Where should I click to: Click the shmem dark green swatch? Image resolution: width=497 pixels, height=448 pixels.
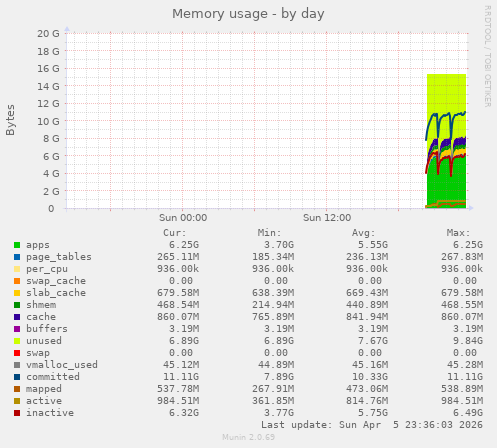(x=17, y=305)
